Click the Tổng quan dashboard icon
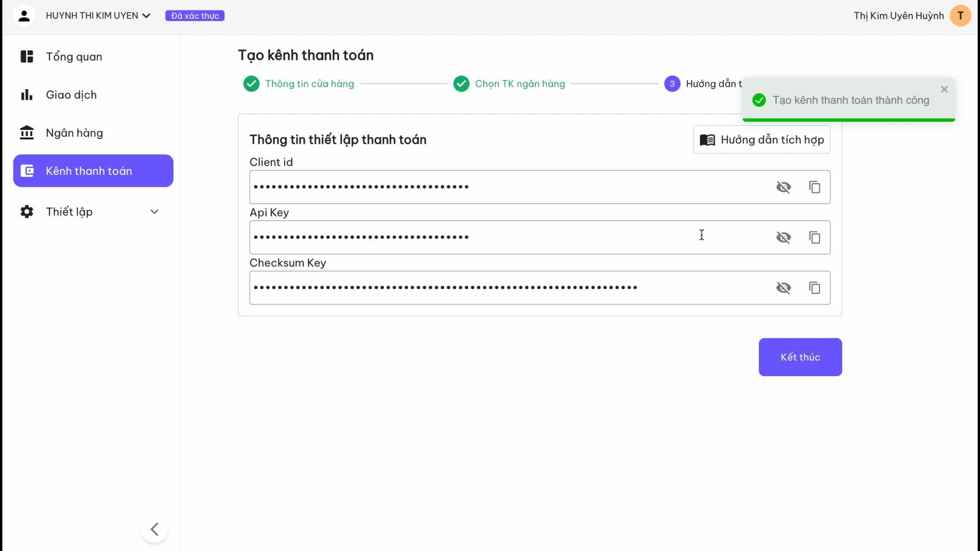This screenshot has width=980, height=551. tap(27, 57)
